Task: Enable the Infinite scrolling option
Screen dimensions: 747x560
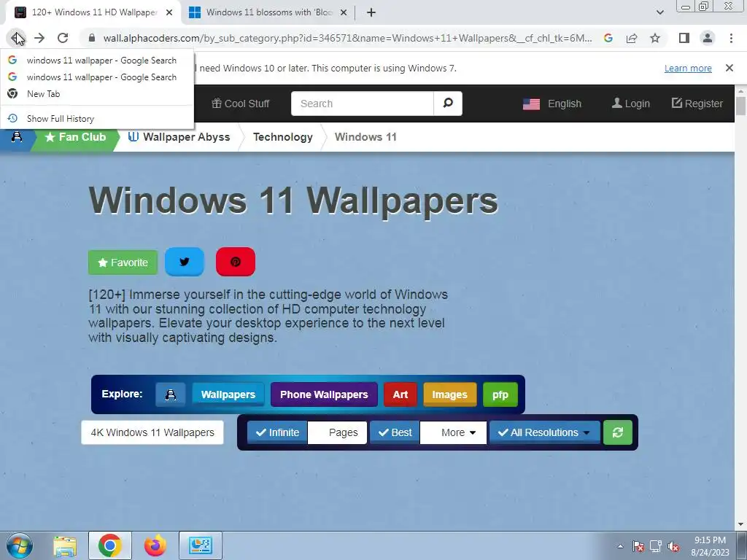Action: pyautogui.click(x=277, y=432)
